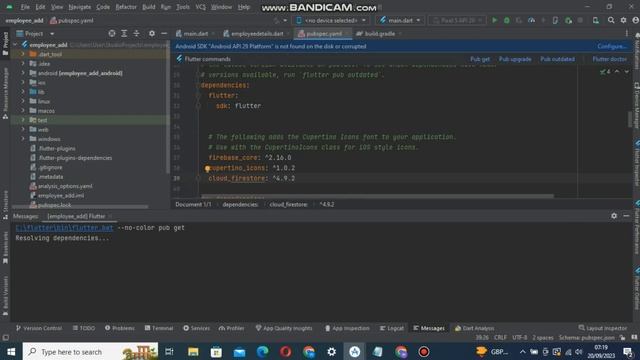Image resolution: width=640 pixels, height=360 pixels.
Task: Expand all in the Project panel toolbar
Action: click(x=124, y=33)
